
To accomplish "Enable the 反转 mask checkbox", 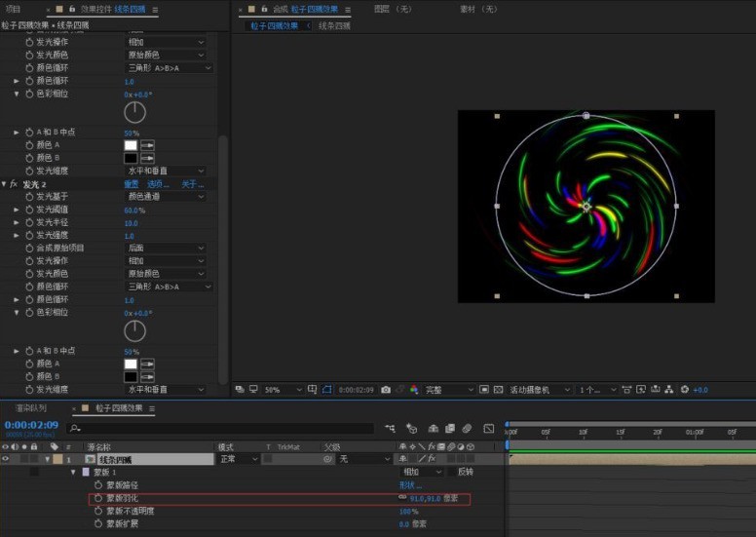I will (x=452, y=472).
